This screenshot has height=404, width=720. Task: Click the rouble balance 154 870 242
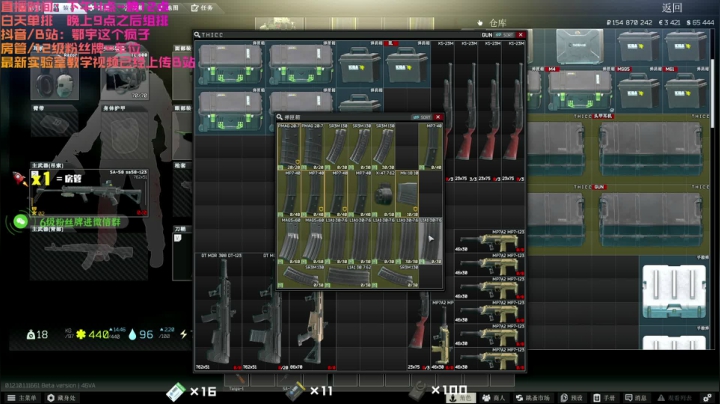[x=629, y=22]
